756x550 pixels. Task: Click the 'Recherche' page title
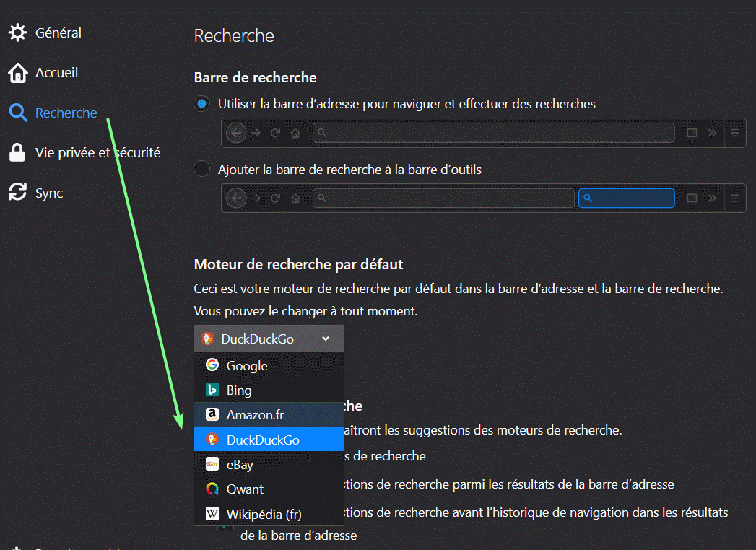pos(234,35)
